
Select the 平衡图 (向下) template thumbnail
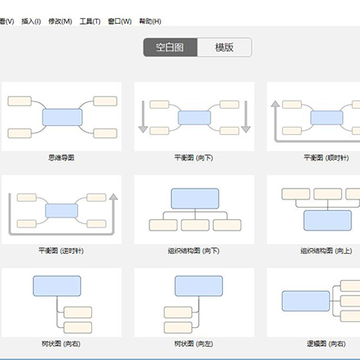(x=194, y=117)
